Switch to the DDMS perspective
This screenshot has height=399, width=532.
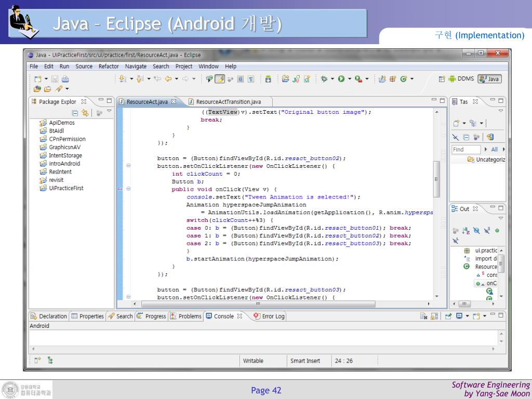click(x=461, y=79)
